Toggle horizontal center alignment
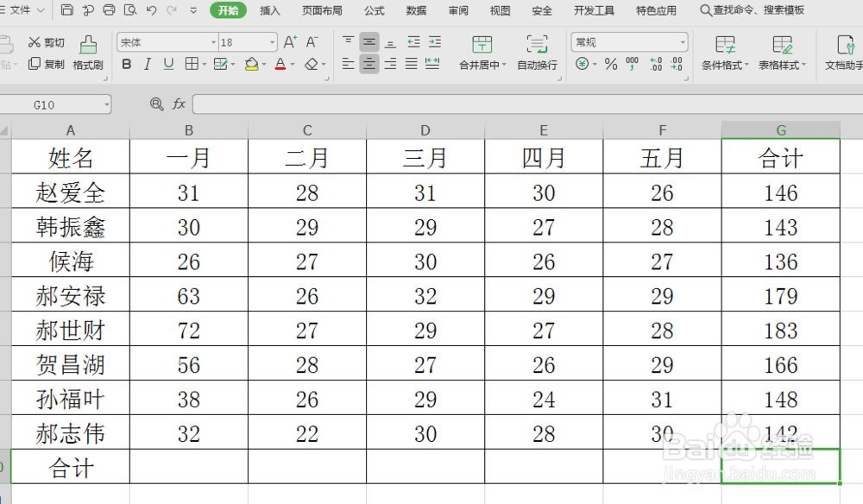 click(369, 64)
